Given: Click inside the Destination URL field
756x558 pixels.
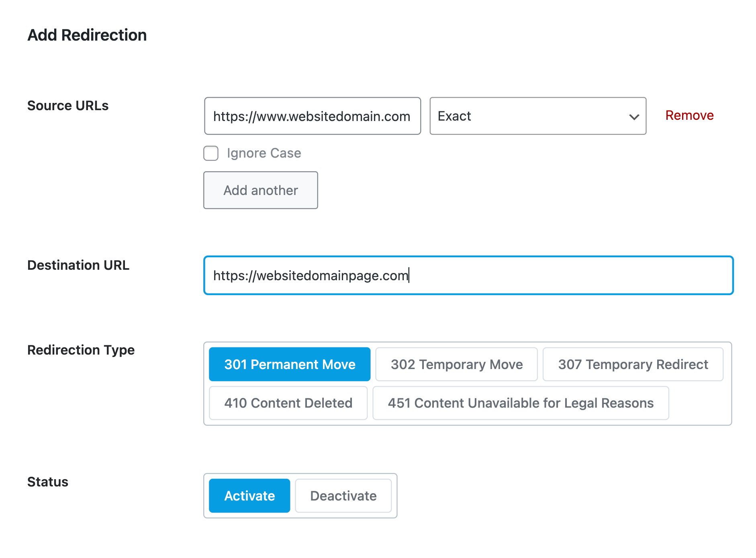Looking at the screenshot, I should pos(468,276).
